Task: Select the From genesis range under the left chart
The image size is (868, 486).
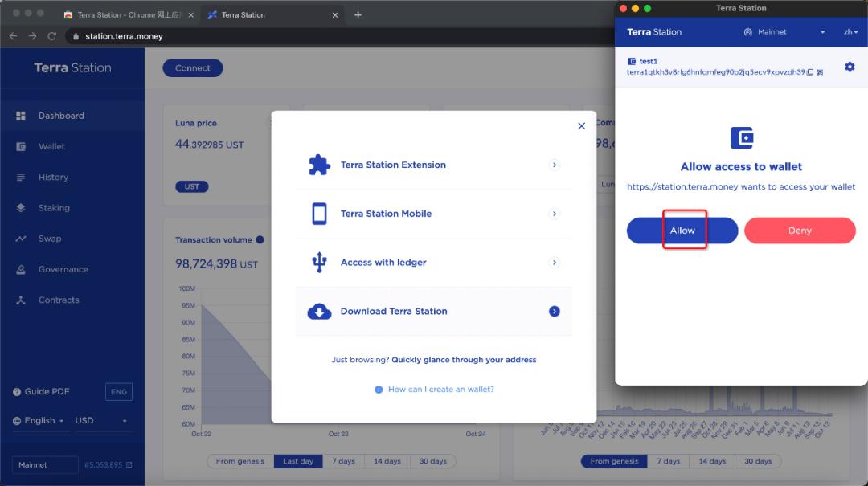Action: click(240, 461)
